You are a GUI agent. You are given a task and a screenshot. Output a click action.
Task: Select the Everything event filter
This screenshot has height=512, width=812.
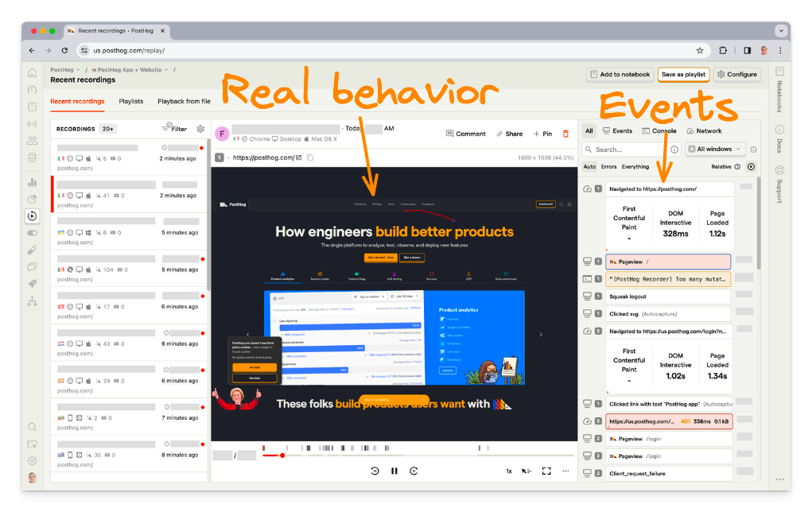pos(635,167)
